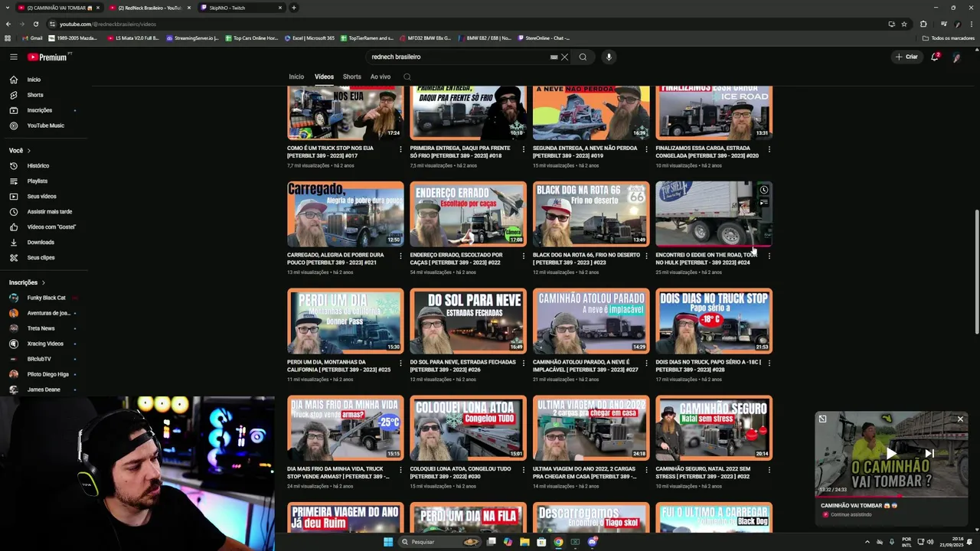Close the miniplayer
980x551 pixels.
tap(960, 419)
